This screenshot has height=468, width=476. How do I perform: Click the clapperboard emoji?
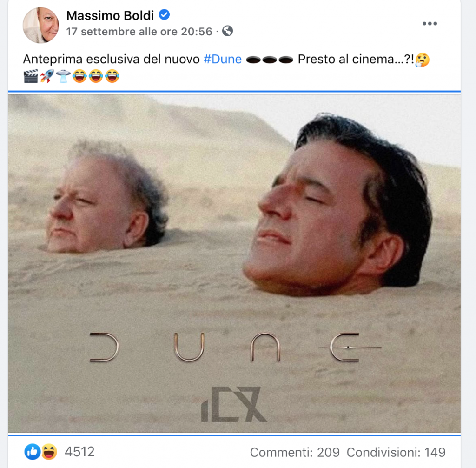[x=31, y=76]
